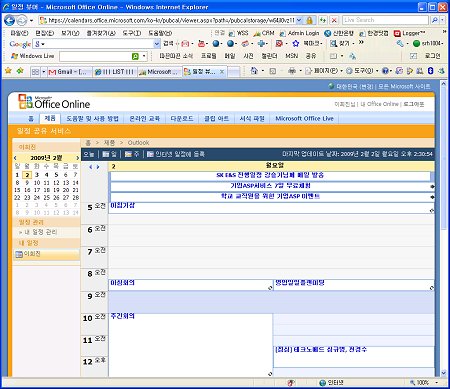Viewport: 450px width, 389px height.
Task: Click the globe icon beside 대한민국
Action: click(x=331, y=86)
